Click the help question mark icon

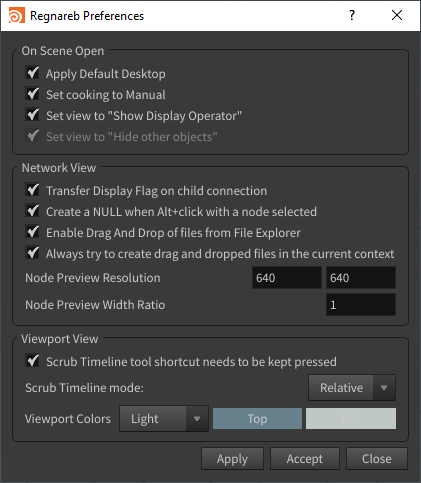click(352, 15)
